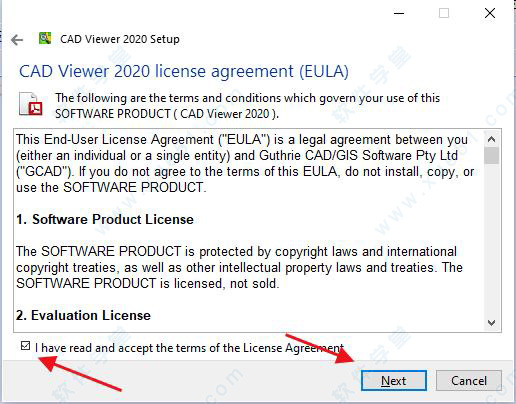Click the back arrow icon
Screen dimensions: 516x404
click(x=17, y=40)
